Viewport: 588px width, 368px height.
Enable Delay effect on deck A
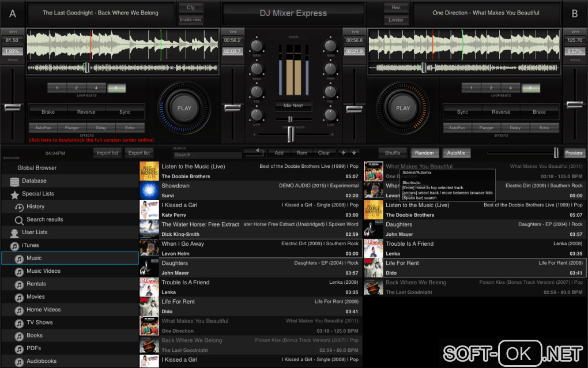101,127
